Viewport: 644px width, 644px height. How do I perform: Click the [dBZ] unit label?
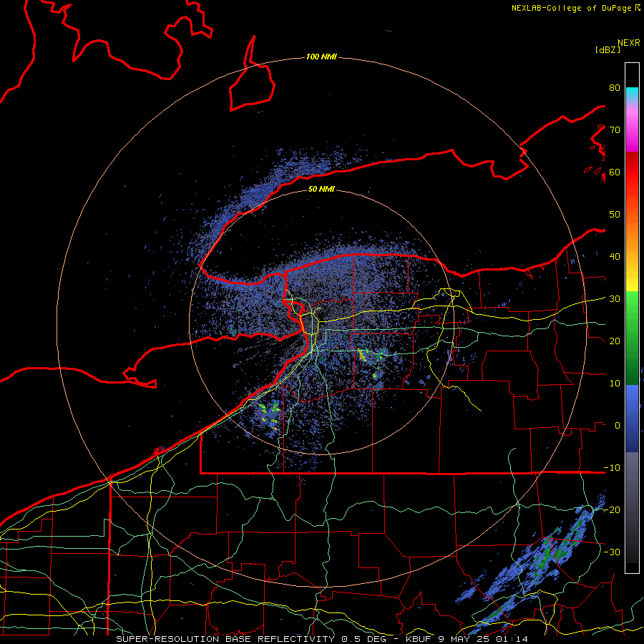[608, 50]
